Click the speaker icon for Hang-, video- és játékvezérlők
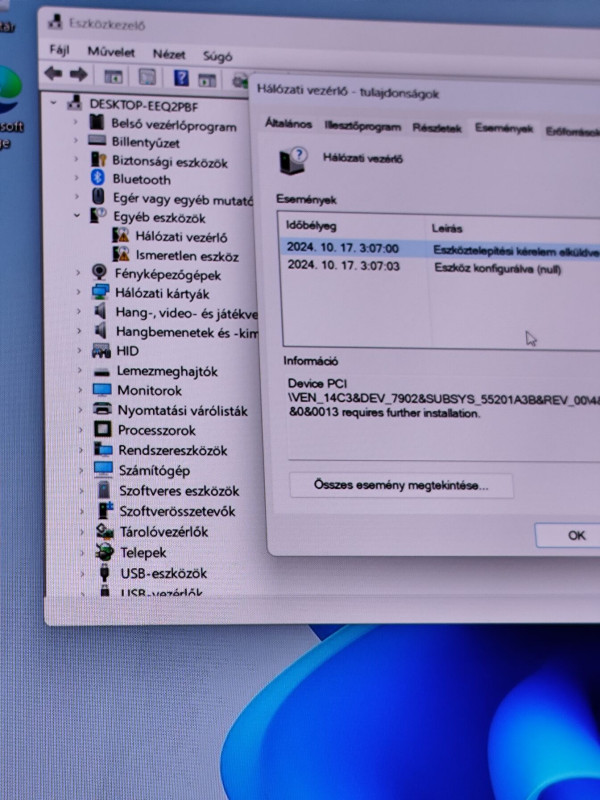Image resolution: width=600 pixels, height=800 pixels. point(101,311)
